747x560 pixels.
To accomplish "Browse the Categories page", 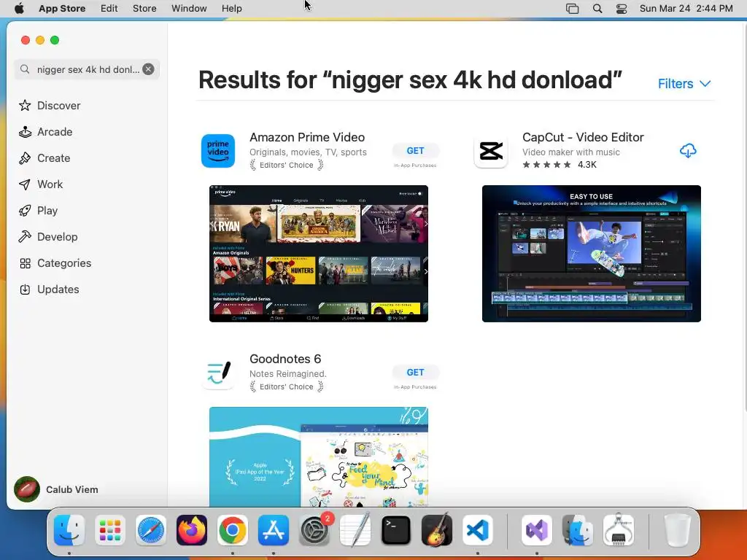I will (55, 262).
